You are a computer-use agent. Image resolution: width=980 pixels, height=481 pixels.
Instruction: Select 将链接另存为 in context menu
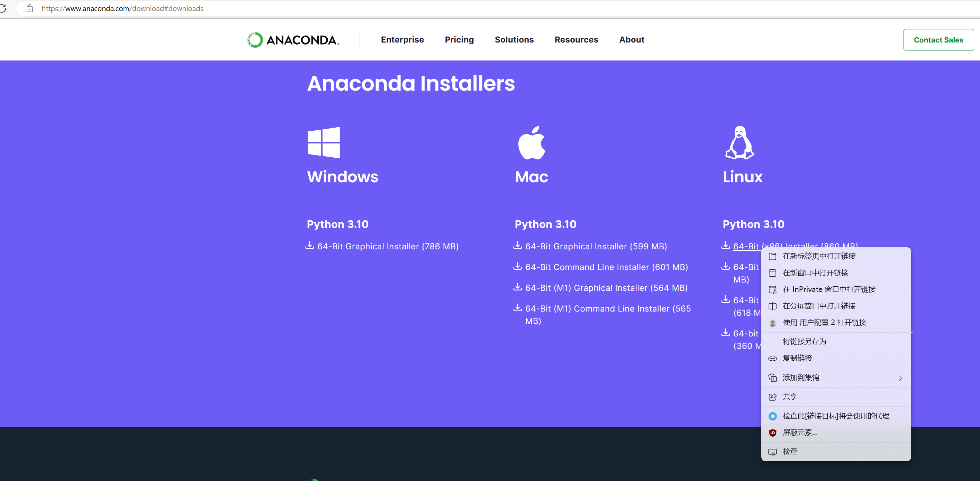click(x=836, y=342)
